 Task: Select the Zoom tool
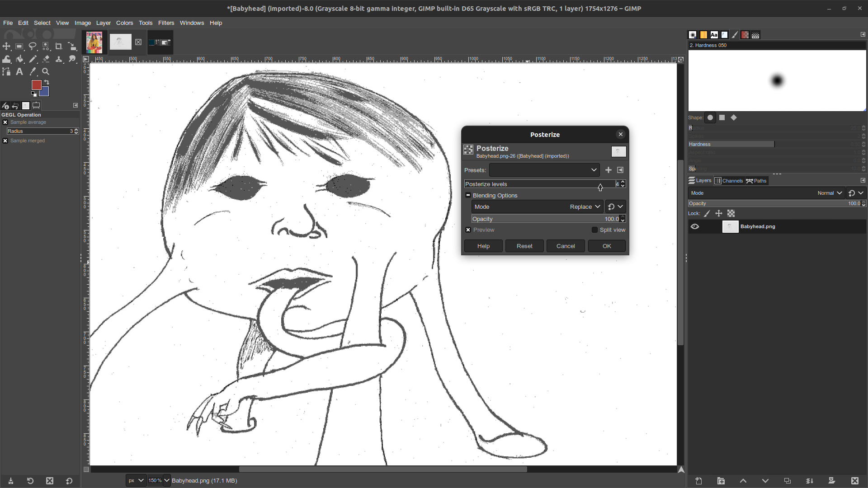coord(47,71)
